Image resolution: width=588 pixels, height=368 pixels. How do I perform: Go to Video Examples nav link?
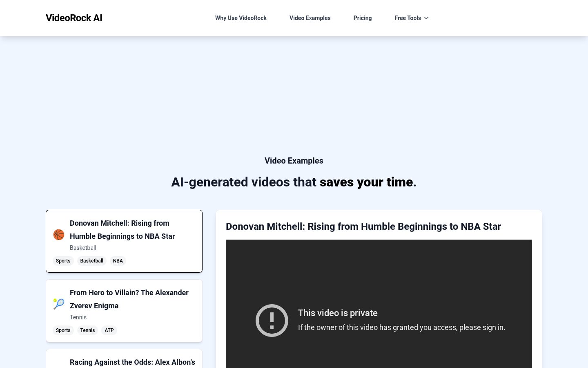pyautogui.click(x=310, y=18)
